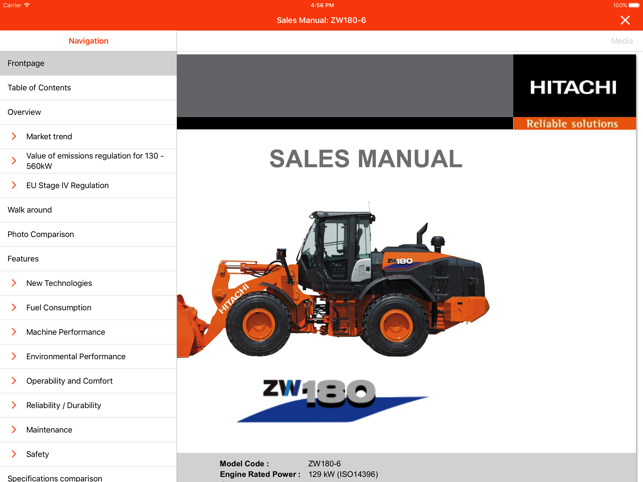Click the Sales Manual: ZW180-6 title
This screenshot has width=643, height=482.
coord(321,20)
